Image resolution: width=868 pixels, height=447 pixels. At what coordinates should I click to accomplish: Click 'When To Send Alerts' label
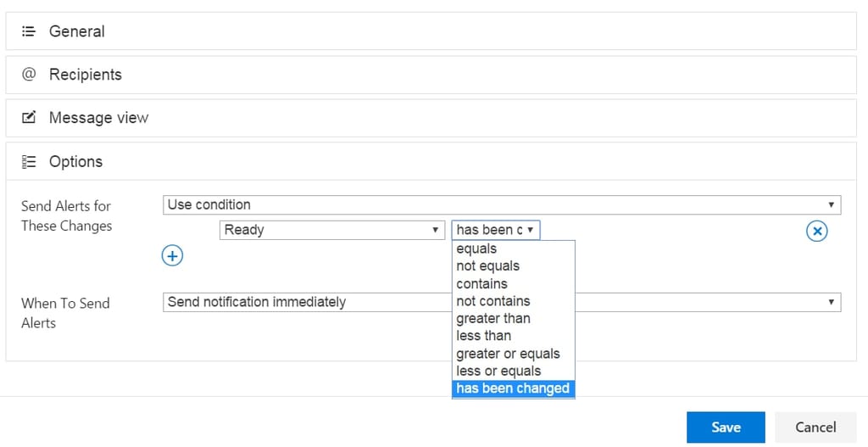point(65,313)
